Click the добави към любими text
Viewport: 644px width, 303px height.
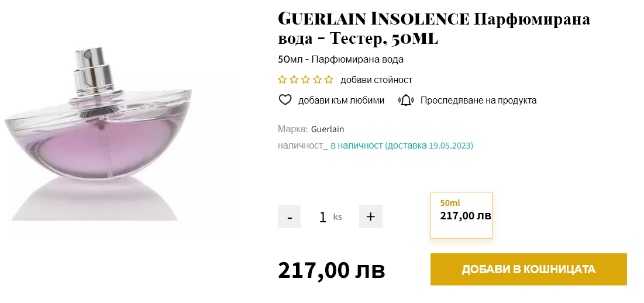(342, 100)
